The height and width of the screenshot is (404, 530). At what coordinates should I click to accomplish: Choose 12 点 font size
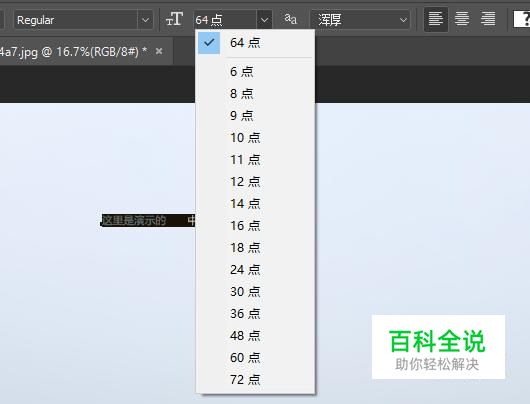tap(255, 182)
